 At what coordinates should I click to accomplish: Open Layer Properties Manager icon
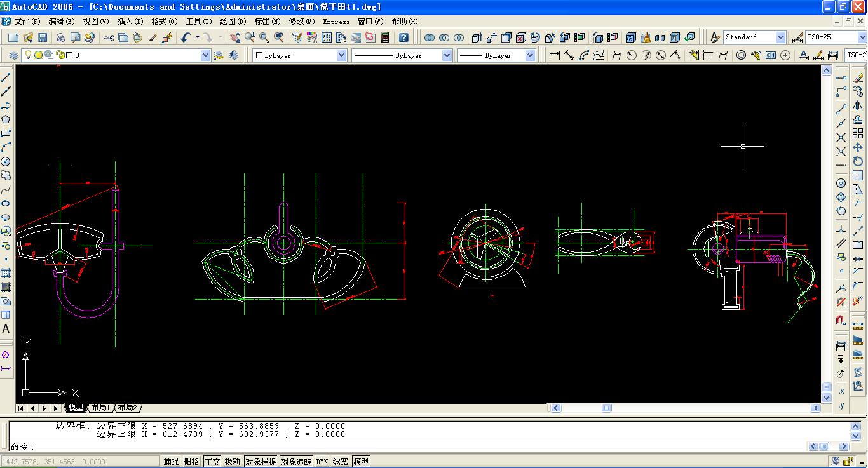tap(13, 55)
